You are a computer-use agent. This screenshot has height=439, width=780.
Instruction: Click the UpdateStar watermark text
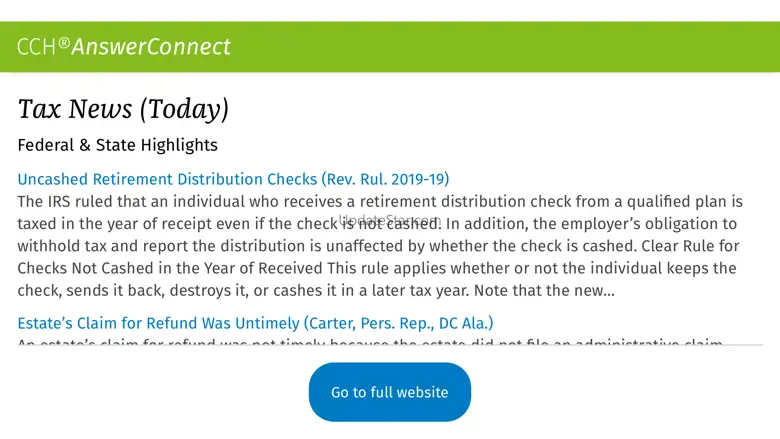[389, 218]
